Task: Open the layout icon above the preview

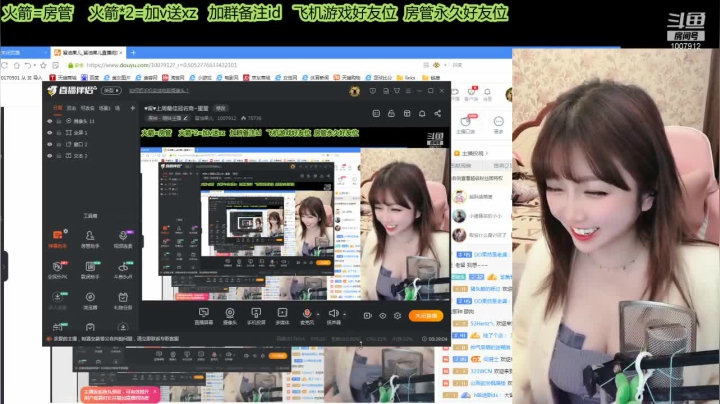Action: (x=407, y=113)
